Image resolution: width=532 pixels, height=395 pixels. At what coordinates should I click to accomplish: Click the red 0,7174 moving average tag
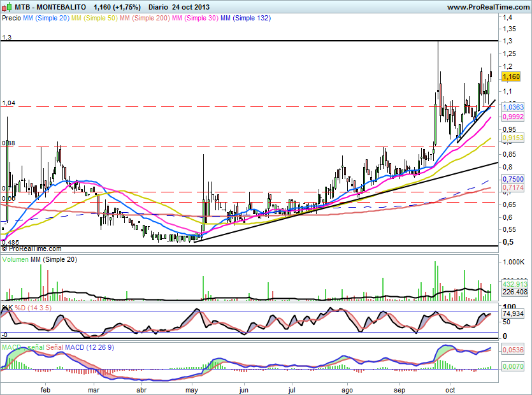pyautogui.click(x=513, y=188)
